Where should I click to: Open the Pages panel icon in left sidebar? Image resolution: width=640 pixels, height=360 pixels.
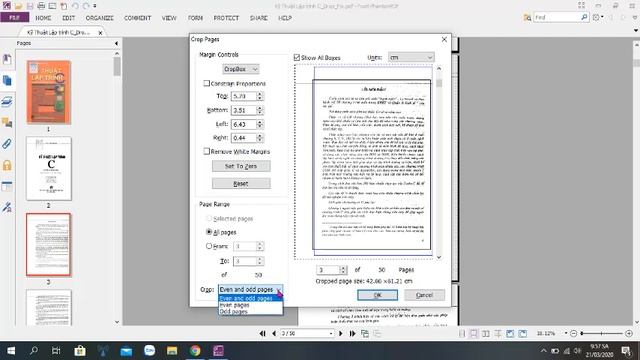(x=7, y=80)
